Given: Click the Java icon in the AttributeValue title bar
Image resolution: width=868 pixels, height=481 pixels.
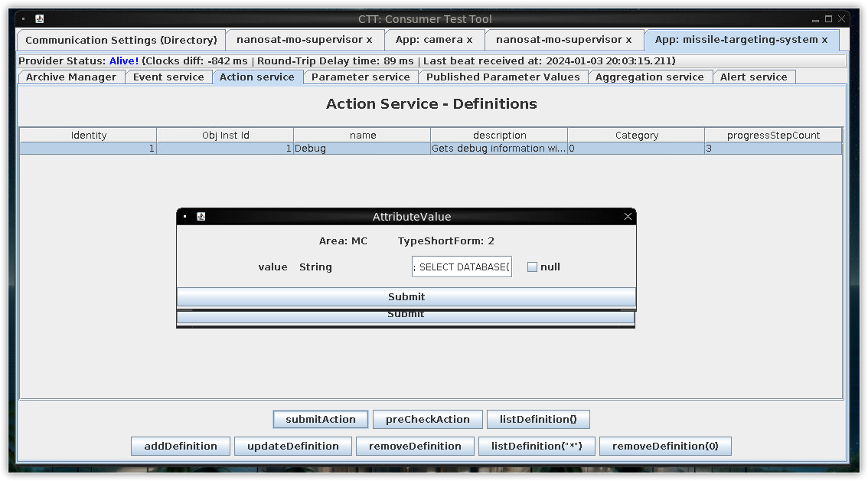Looking at the screenshot, I should (x=201, y=217).
